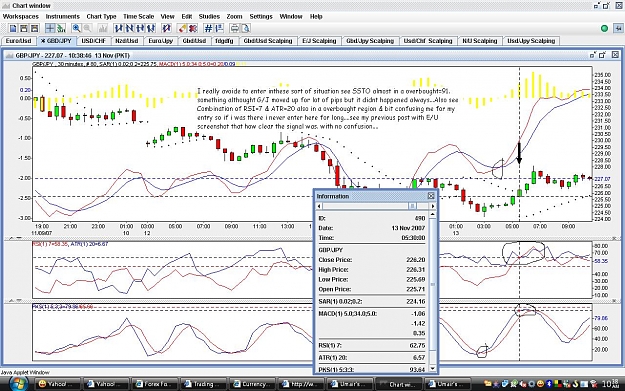Click the High Price value 226.31
Screen dimensions: 625x391
click(416, 269)
